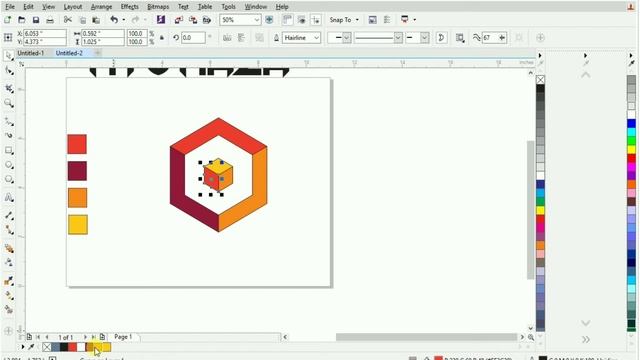Click the X position input field

pyautogui.click(x=44, y=33)
